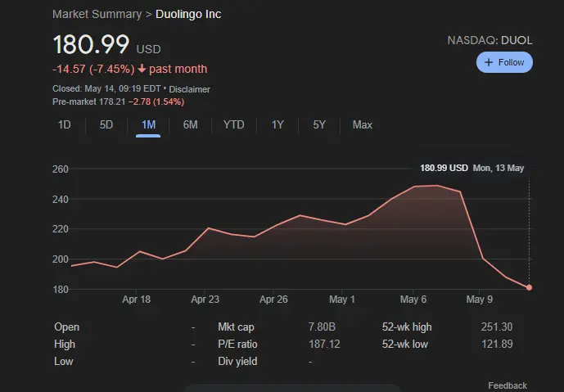Click the Feedback link

(x=508, y=385)
